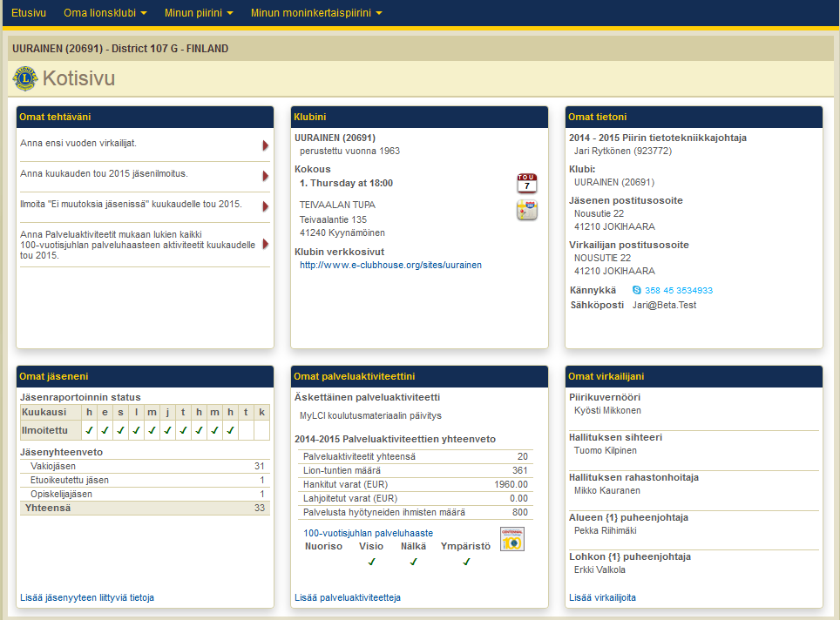The width and height of the screenshot is (840, 620).
Task: Click the Vakiojäsen count row
Action: coord(145,467)
